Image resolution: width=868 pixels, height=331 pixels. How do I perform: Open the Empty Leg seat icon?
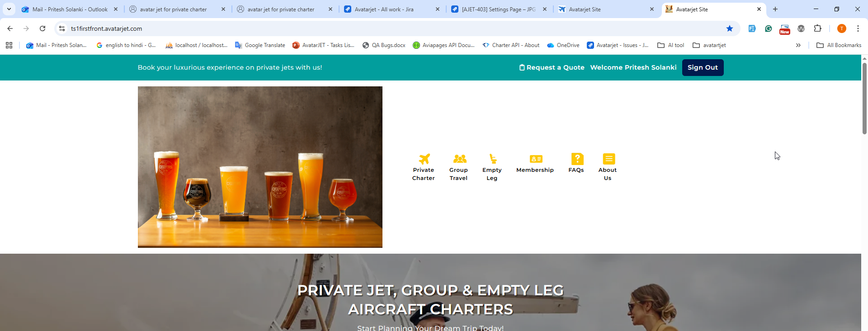click(493, 159)
